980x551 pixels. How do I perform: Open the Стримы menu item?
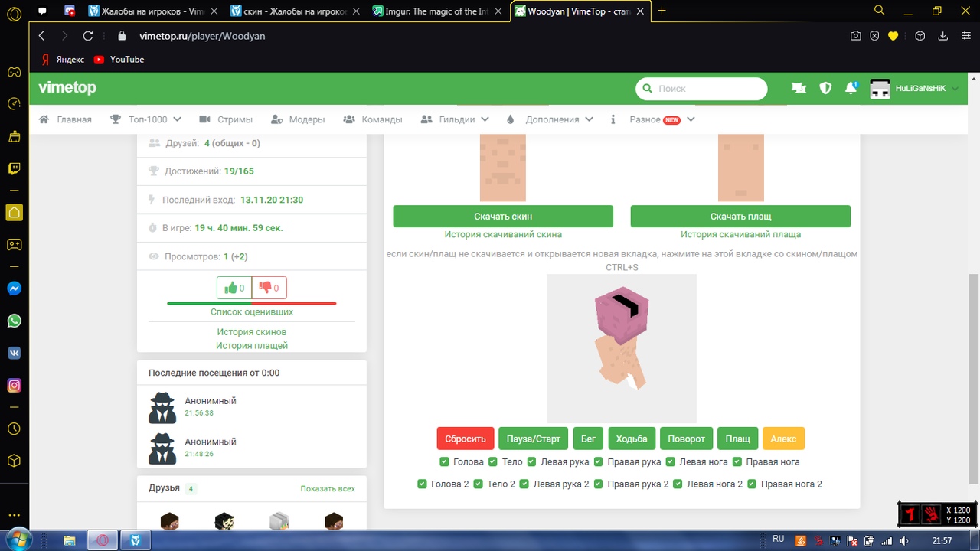pyautogui.click(x=226, y=119)
